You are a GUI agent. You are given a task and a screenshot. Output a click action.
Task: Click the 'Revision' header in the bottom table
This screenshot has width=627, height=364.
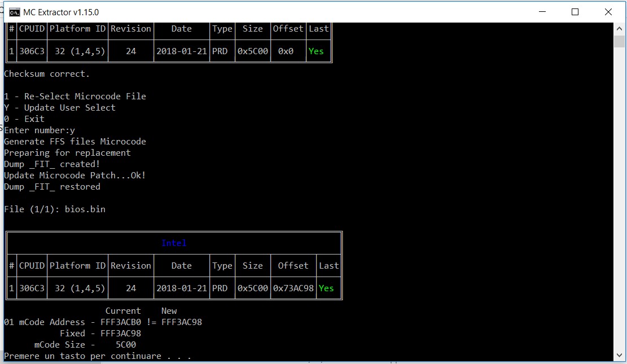coord(131,266)
